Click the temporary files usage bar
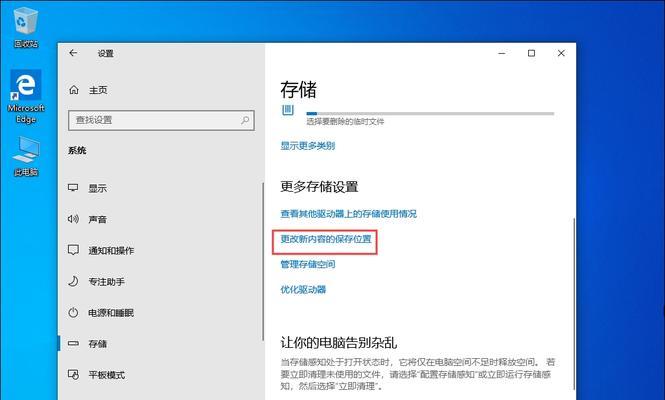The image size is (665, 400). click(430, 114)
